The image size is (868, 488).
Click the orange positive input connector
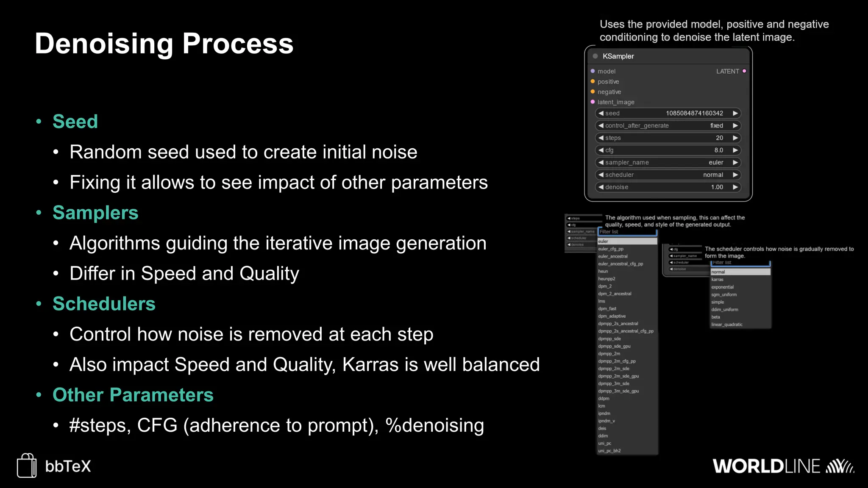click(x=593, y=81)
